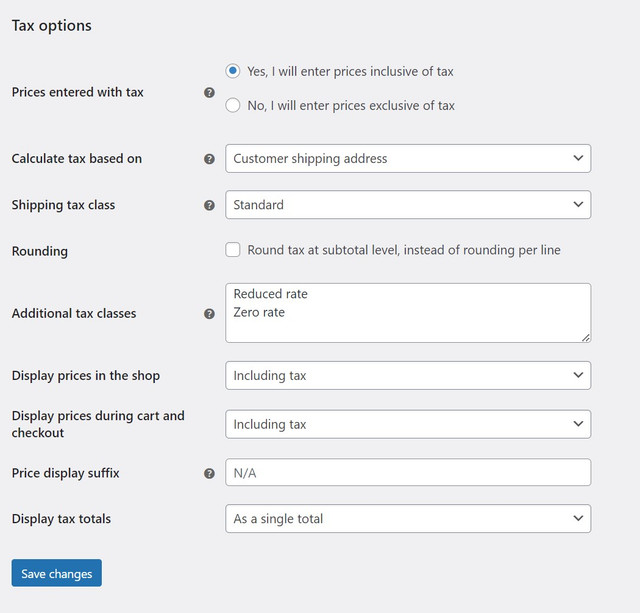The width and height of the screenshot is (640, 613).
Task: Click Save changes button
Action: pos(57,573)
